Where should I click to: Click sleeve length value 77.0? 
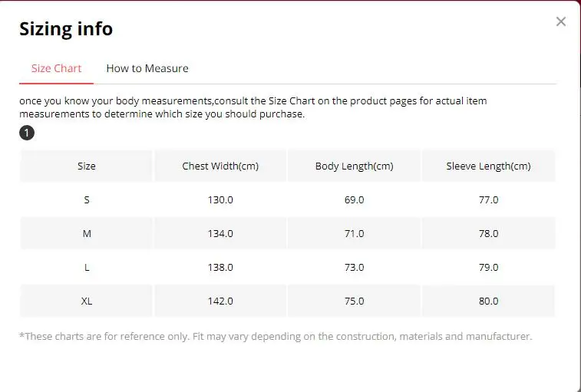coord(488,200)
